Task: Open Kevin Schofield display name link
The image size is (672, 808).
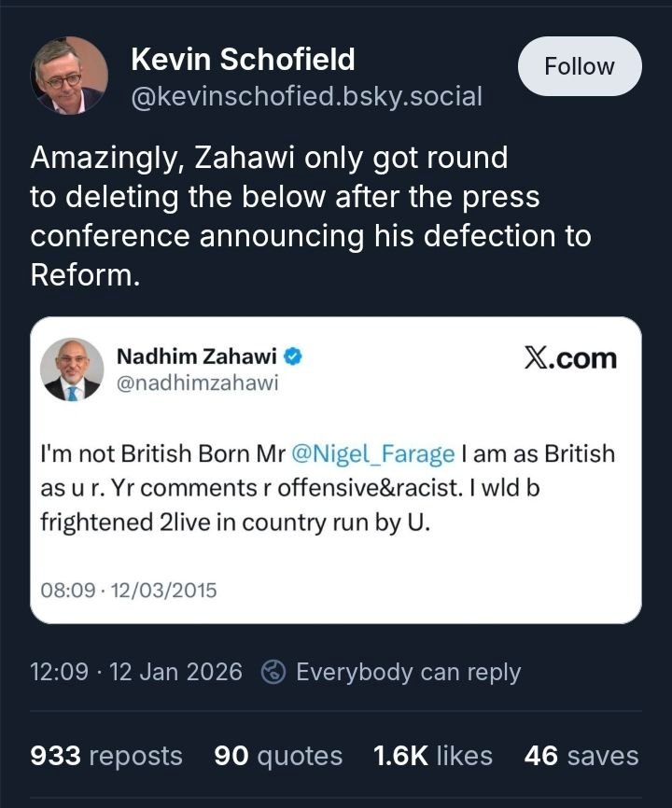Action: pyautogui.click(x=243, y=60)
